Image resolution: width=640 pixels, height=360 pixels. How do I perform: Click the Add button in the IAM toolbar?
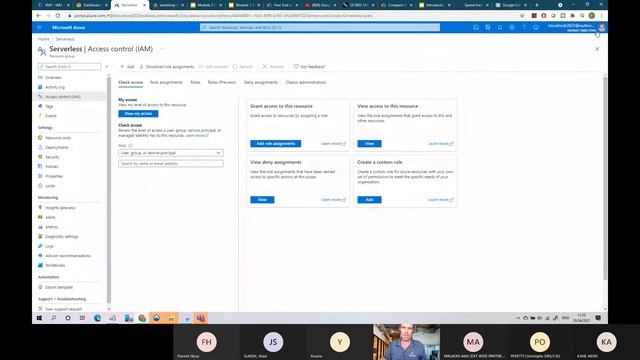127,67
